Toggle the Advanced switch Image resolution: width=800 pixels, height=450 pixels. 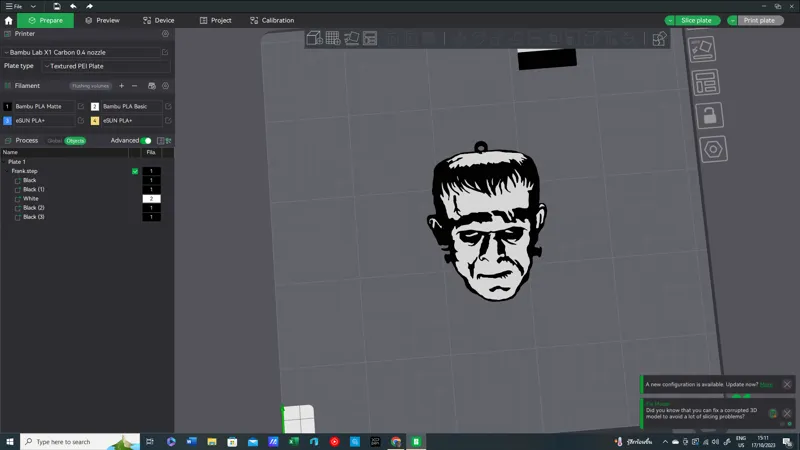click(146, 141)
